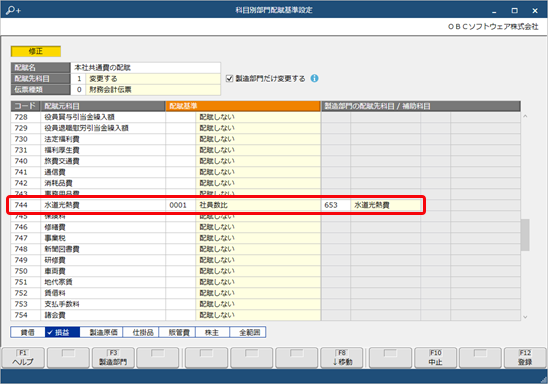
Task: Click the 0001 code cell in row 744
Action: [181, 205]
